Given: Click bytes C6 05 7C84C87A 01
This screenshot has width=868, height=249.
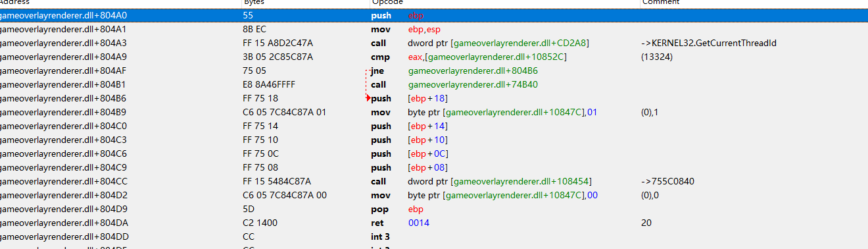Looking at the screenshot, I should (285, 112).
